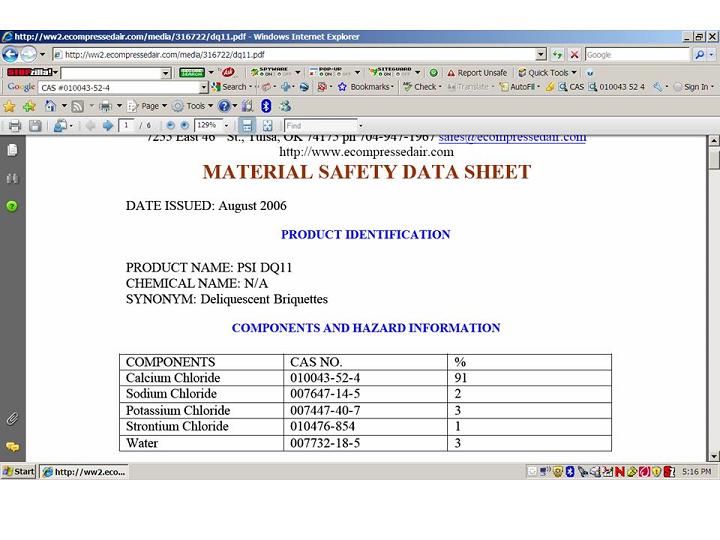This screenshot has width=720, height=540.
Task: Open the Google Bookmarks menu
Action: point(366,87)
